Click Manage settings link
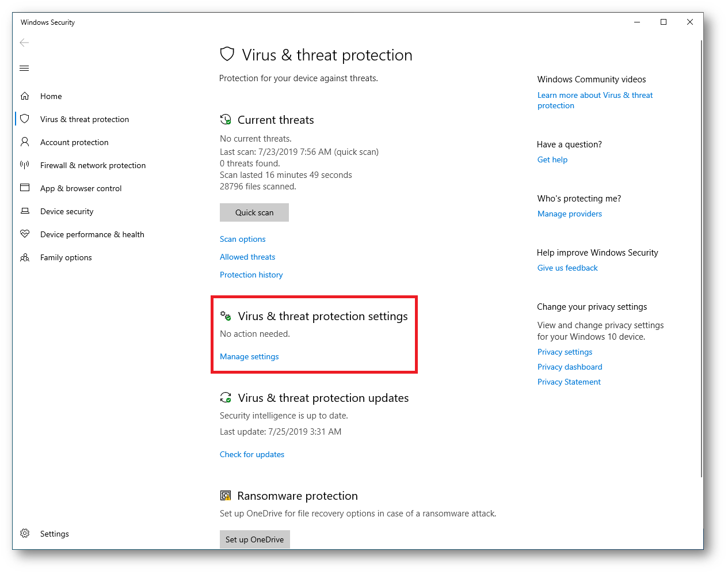728x574 pixels. (x=249, y=356)
